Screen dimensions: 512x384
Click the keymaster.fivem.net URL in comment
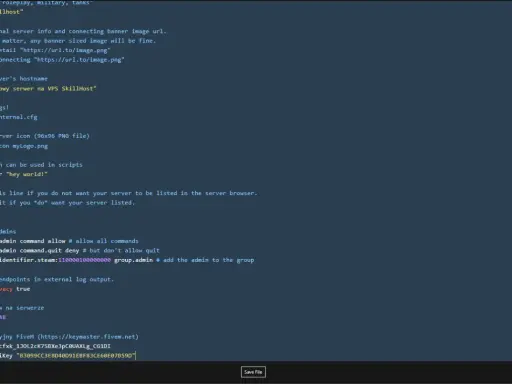pyautogui.click(x=88, y=337)
